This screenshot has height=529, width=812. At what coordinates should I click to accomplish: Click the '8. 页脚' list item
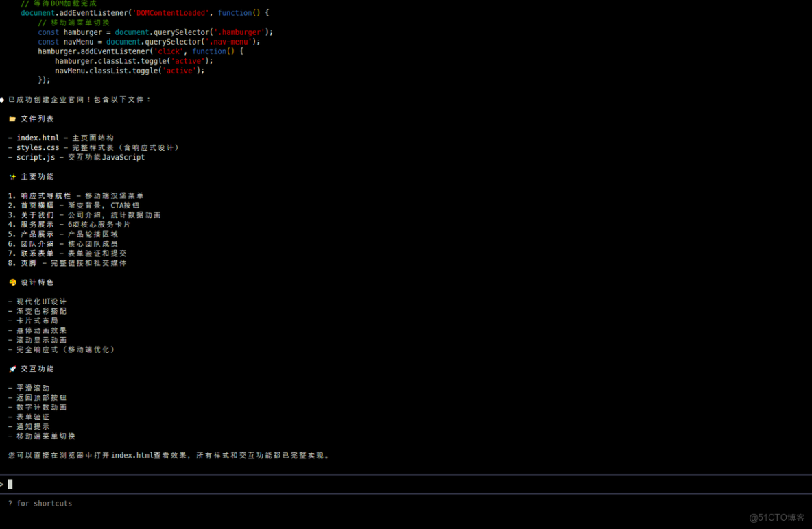67,263
